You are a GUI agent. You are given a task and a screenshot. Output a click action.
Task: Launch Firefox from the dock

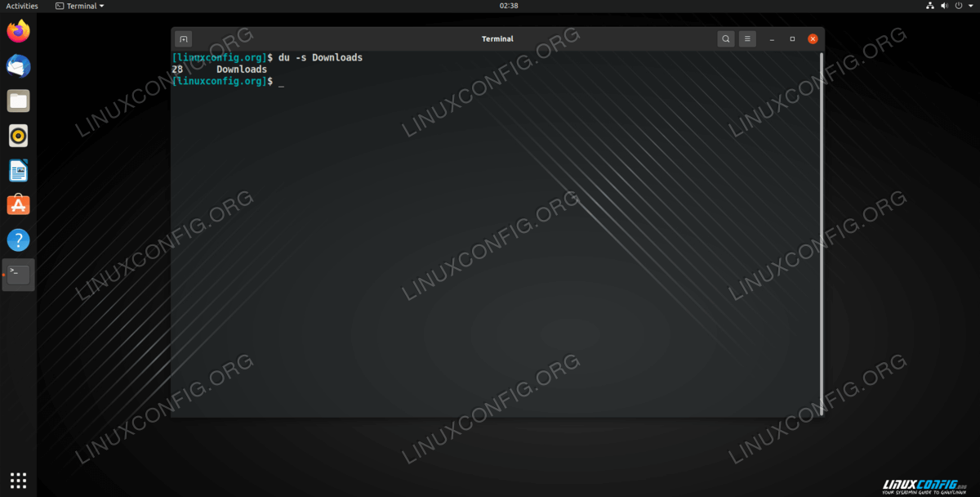click(x=18, y=32)
